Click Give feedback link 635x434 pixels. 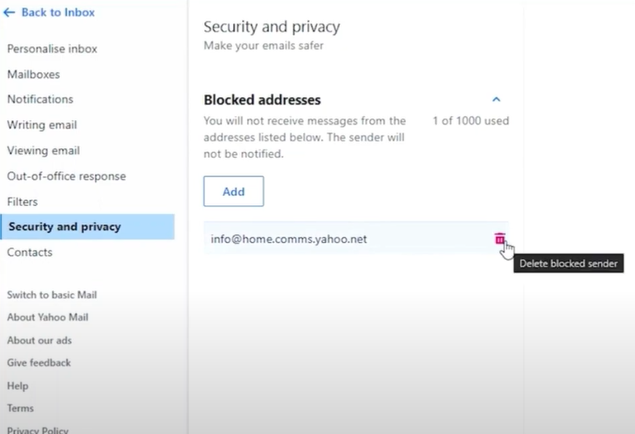[39, 363]
